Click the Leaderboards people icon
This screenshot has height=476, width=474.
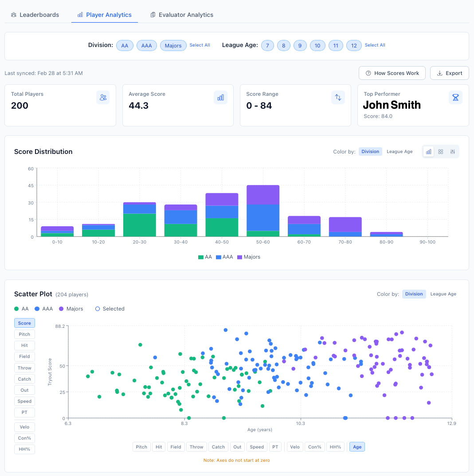13,15
